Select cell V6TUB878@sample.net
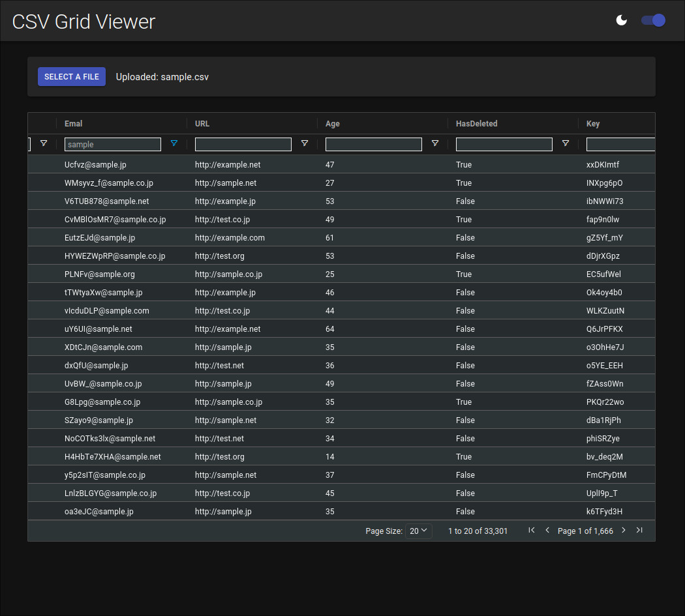Viewport: 685px width, 616px height. point(106,201)
